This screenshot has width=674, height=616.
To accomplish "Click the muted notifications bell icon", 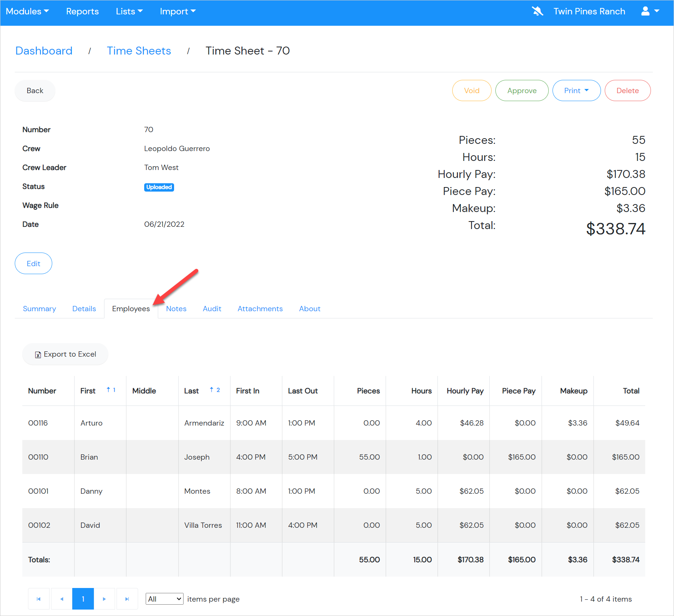I will click(x=537, y=11).
